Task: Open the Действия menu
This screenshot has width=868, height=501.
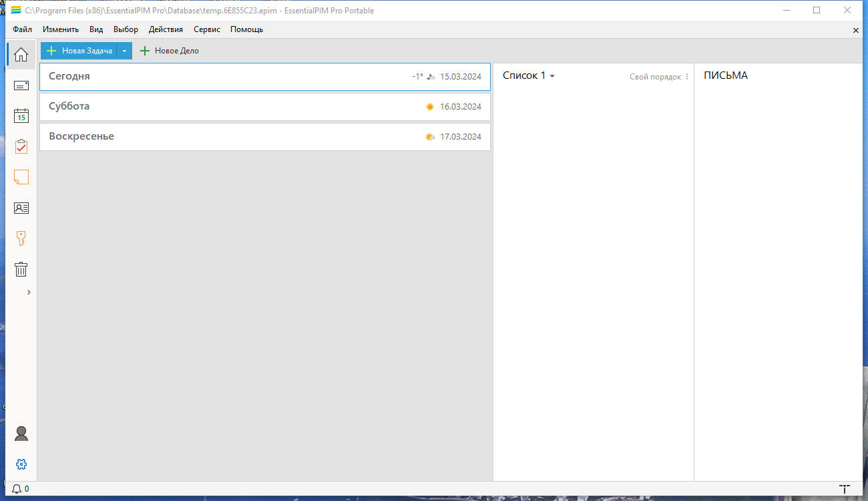Action: click(166, 29)
